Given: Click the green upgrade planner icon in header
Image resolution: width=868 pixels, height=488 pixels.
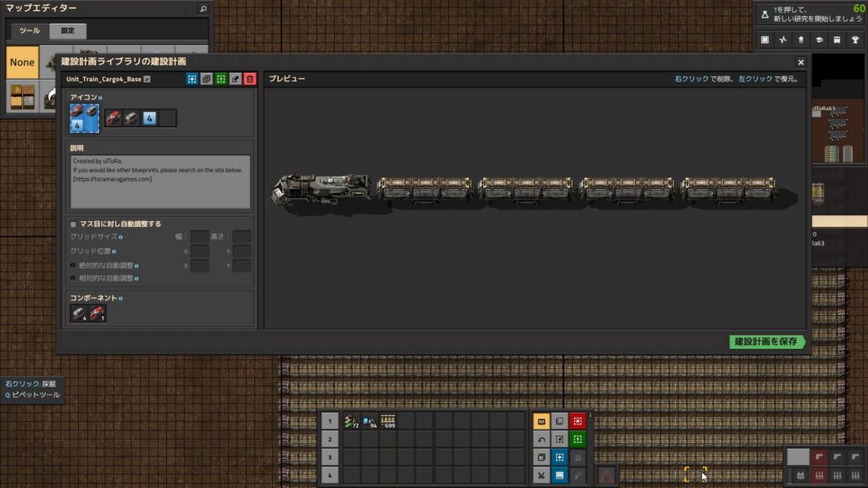Looking at the screenshot, I should coord(221,79).
